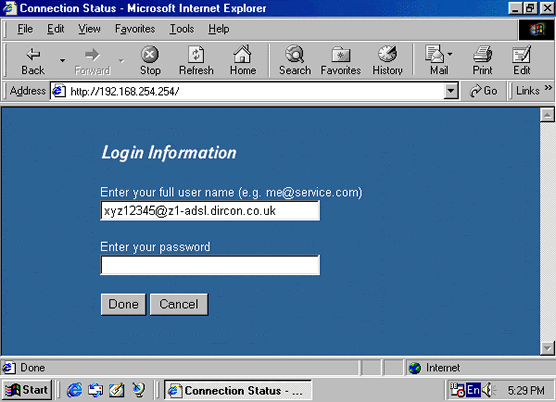Click the 'Enter your password' label
The width and height of the screenshot is (556, 402).
click(x=155, y=247)
